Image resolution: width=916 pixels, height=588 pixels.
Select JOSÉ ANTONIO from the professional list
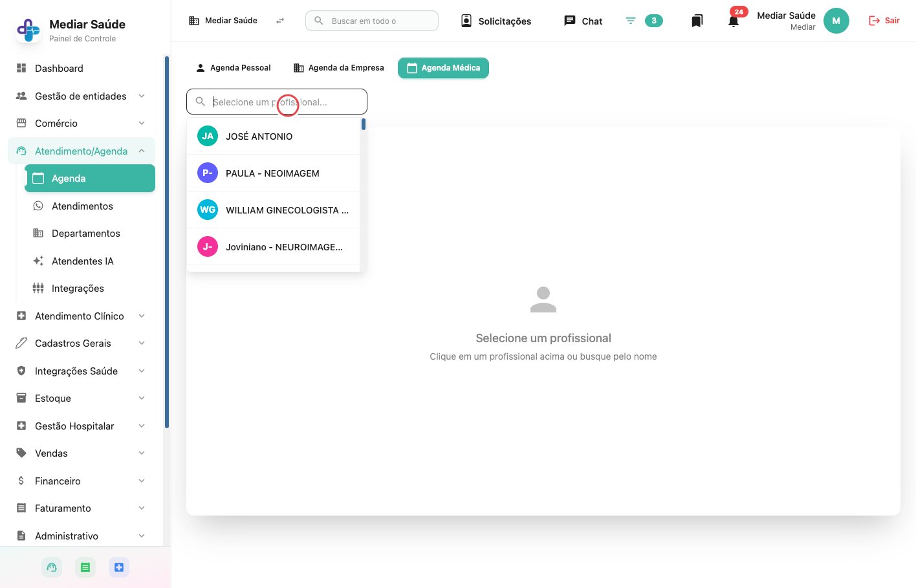coord(273,136)
